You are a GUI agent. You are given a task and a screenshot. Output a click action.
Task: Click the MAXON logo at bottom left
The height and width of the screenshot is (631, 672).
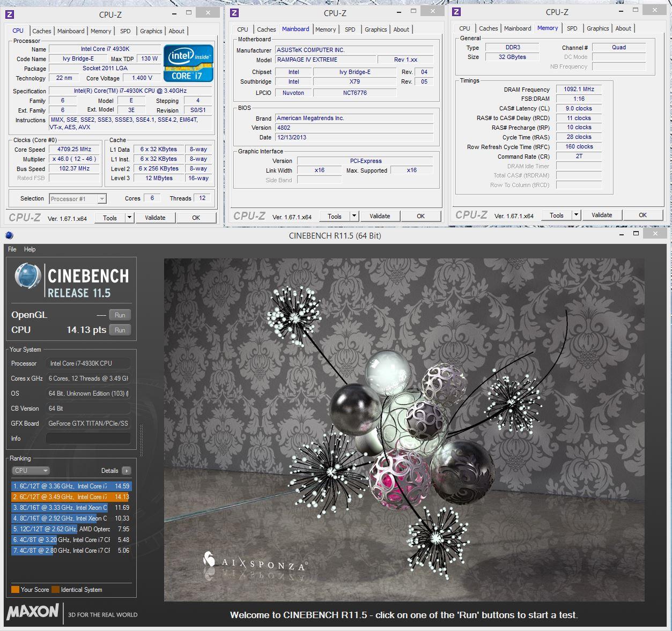click(33, 612)
